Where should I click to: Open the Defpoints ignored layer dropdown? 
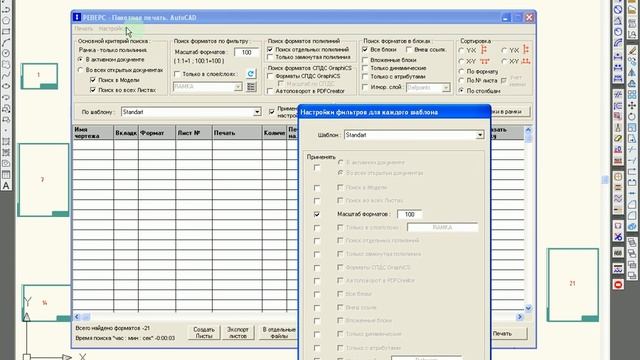coord(446,88)
